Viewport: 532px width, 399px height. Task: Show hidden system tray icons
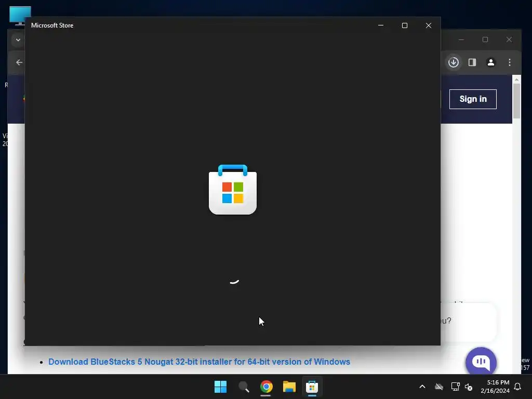coord(422,387)
